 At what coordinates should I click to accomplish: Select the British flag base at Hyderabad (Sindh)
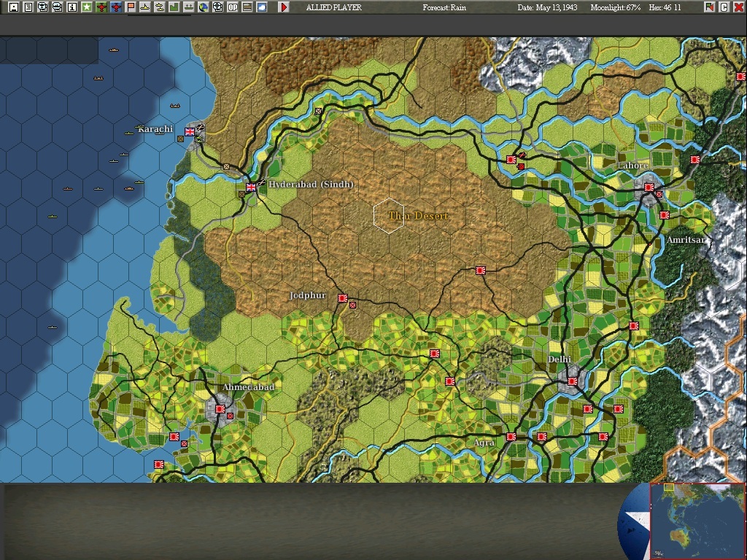click(x=251, y=187)
